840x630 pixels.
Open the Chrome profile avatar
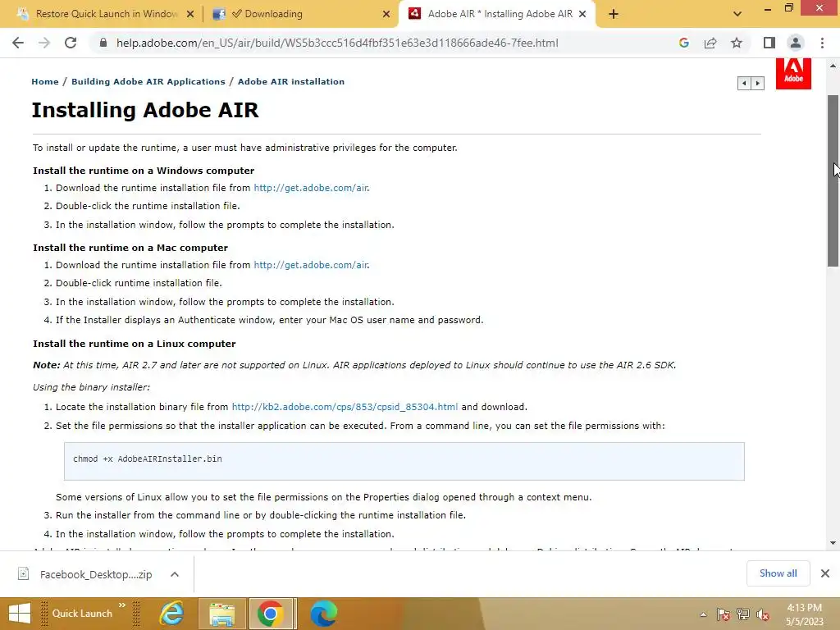pos(796,43)
